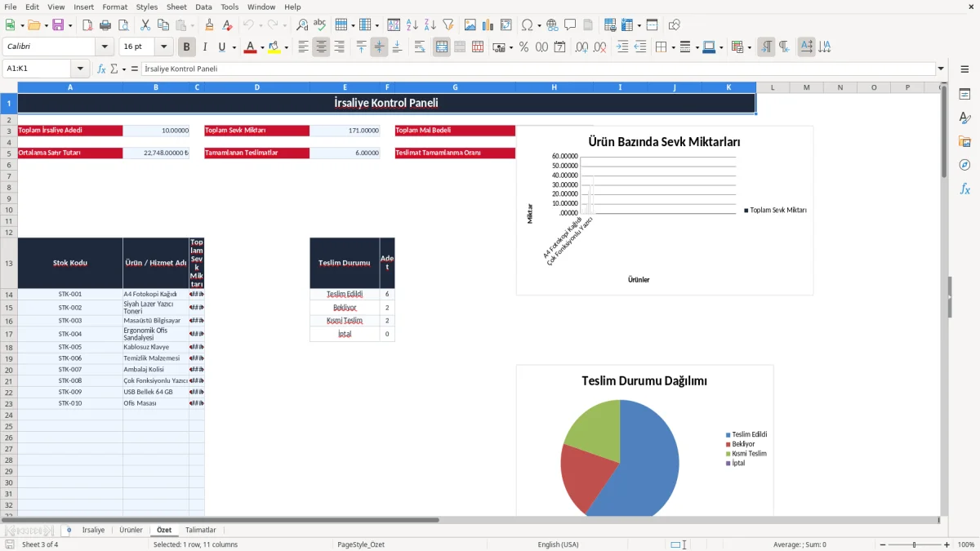Switch to the Talimatlar sheet tab

(x=201, y=531)
